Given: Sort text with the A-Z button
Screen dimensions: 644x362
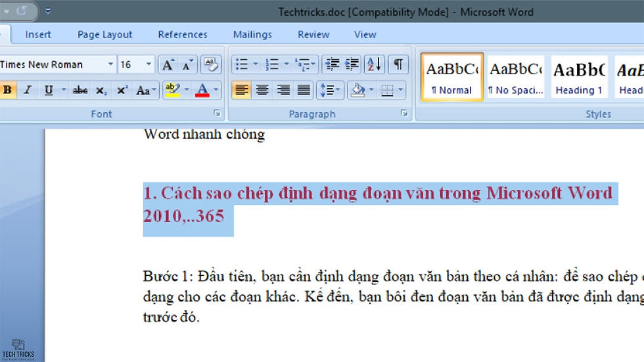Looking at the screenshot, I should [x=374, y=65].
